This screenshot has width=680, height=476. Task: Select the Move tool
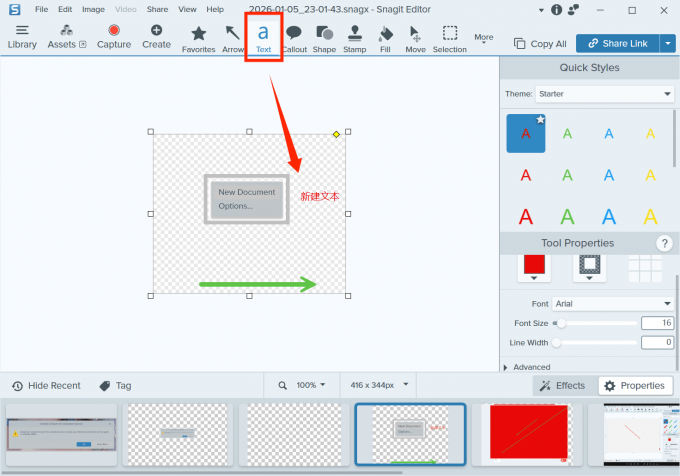point(415,37)
